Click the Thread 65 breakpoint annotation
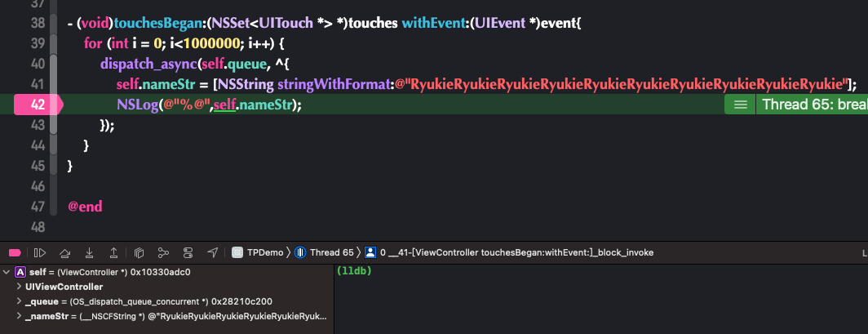This screenshot has width=868, height=334. 812,105
